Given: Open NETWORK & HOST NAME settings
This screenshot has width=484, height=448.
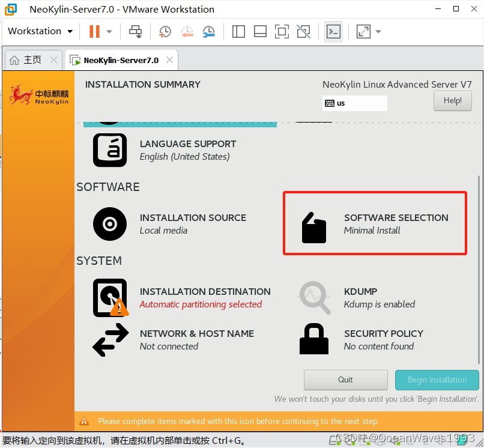Looking at the screenshot, I should tap(197, 340).
